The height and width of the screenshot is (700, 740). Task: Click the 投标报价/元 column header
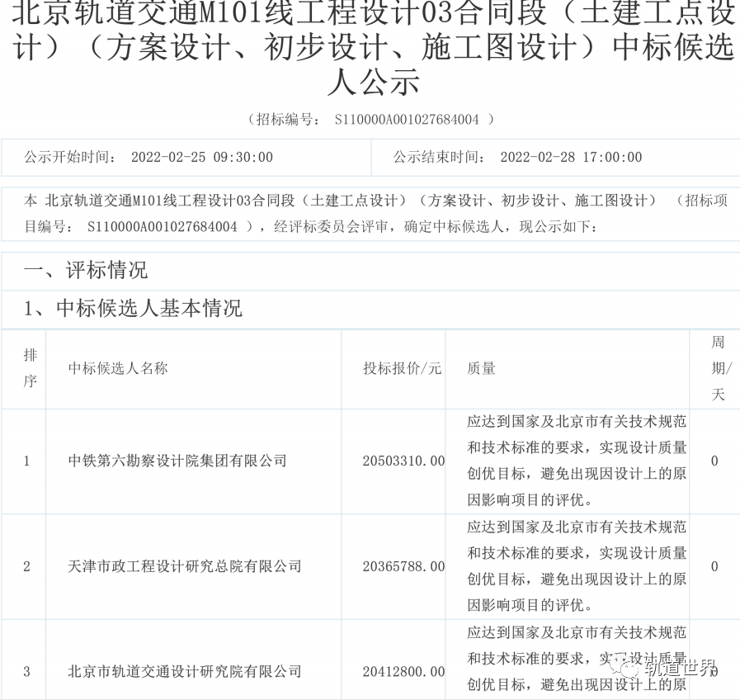[403, 368]
